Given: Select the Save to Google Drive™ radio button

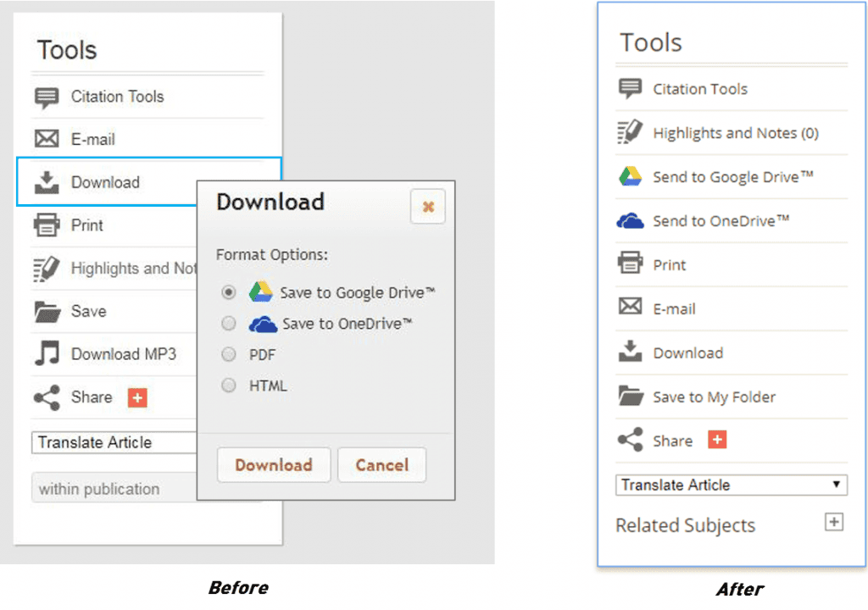Looking at the screenshot, I should pos(228,292).
